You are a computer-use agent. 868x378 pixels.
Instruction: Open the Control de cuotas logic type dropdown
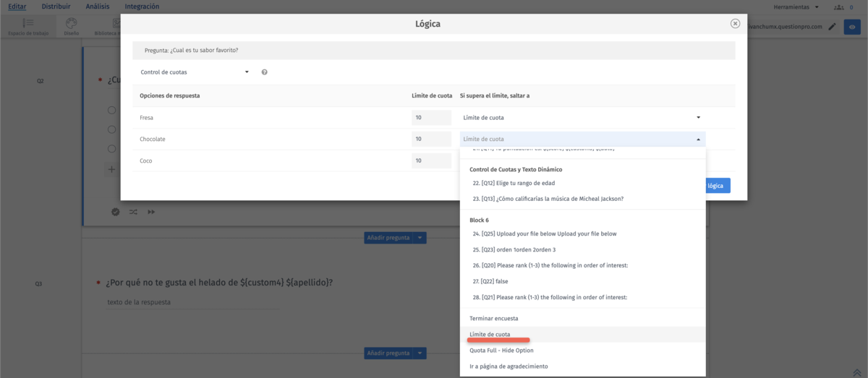195,72
